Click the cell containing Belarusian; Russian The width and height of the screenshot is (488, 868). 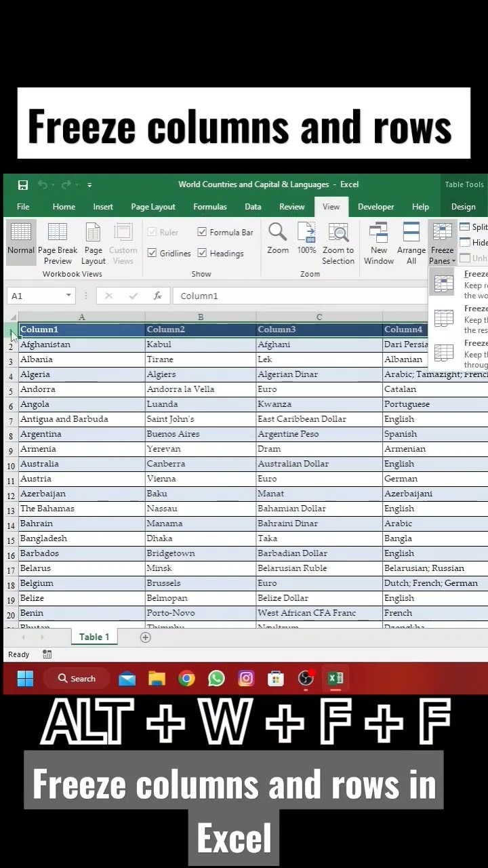(x=435, y=568)
